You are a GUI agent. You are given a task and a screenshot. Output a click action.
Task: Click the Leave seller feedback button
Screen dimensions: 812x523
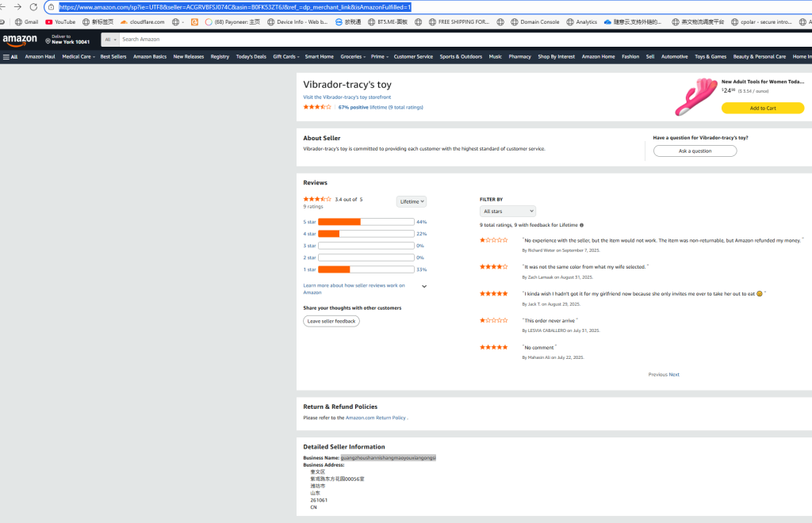(331, 321)
